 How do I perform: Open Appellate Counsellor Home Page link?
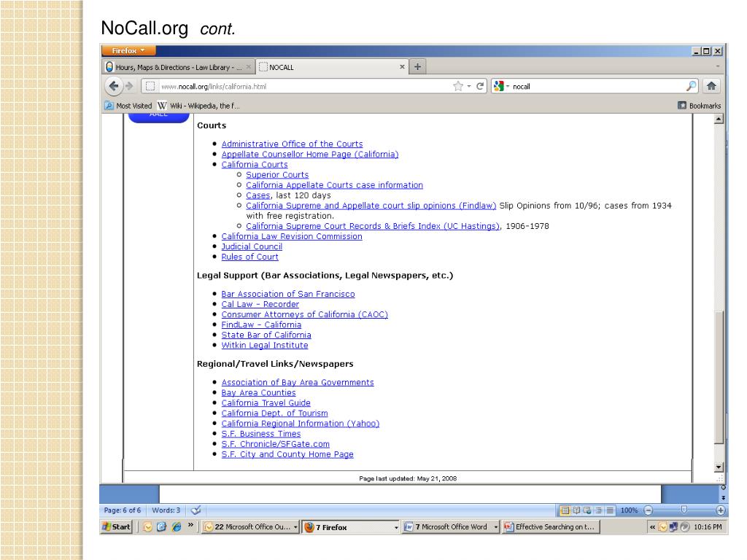pos(309,155)
